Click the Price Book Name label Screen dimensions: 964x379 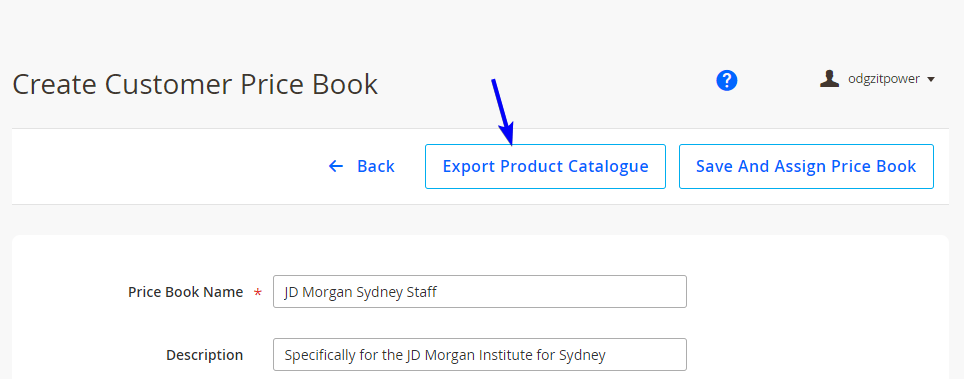[x=185, y=292]
